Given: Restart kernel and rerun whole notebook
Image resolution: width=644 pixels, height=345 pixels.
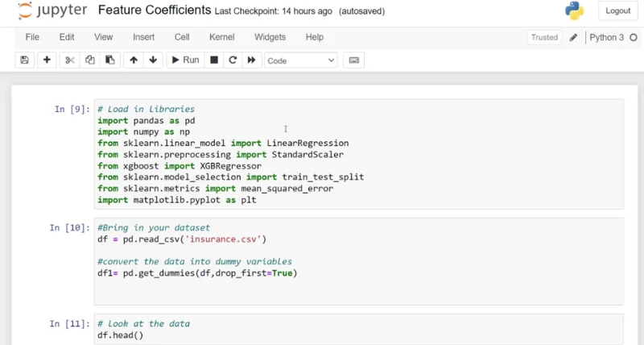Looking at the screenshot, I should point(251,60).
